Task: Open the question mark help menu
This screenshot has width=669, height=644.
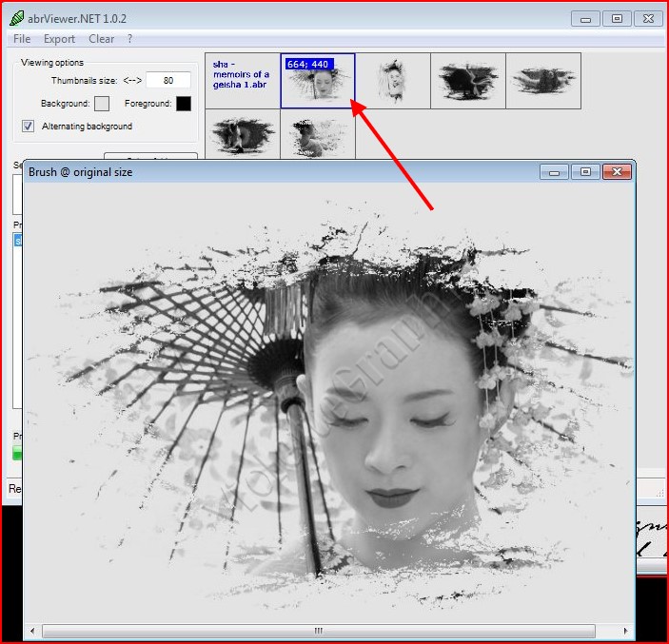Action: [x=130, y=39]
